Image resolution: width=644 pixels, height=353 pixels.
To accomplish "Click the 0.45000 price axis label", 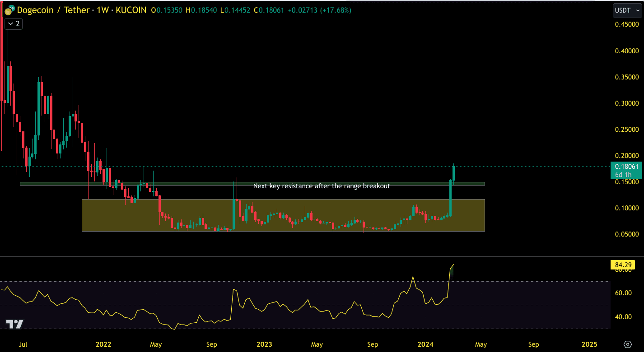I will 627,24.
